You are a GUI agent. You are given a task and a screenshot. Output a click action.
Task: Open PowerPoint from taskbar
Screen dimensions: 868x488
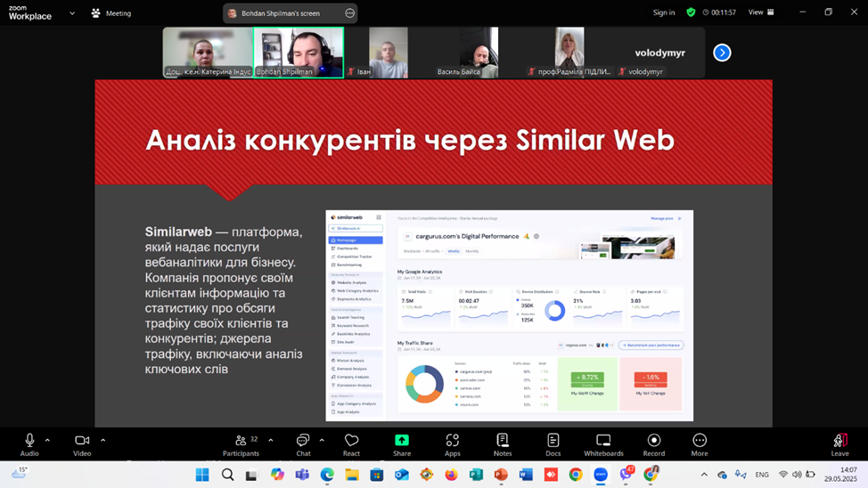pyautogui.click(x=501, y=475)
